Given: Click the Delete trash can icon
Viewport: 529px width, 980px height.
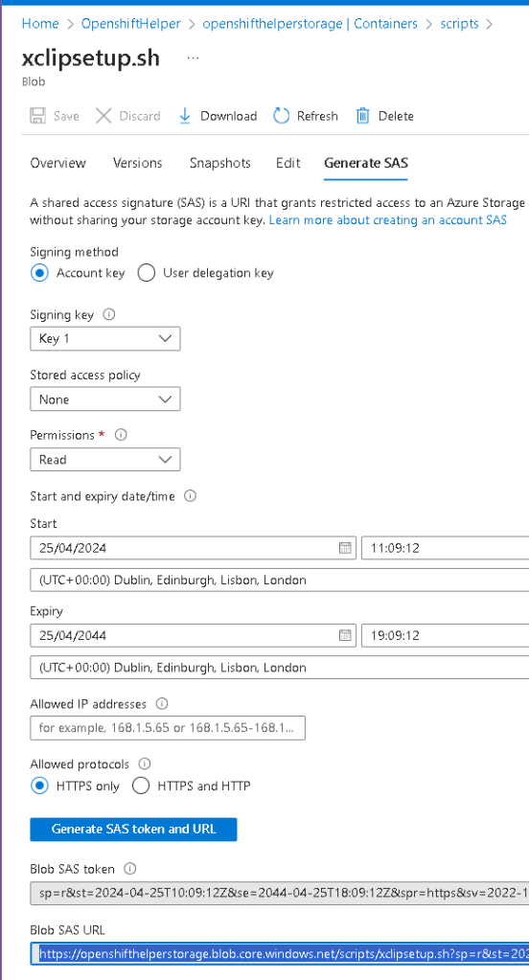Looking at the screenshot, I should pyautogui.click(x=362, y=116).
